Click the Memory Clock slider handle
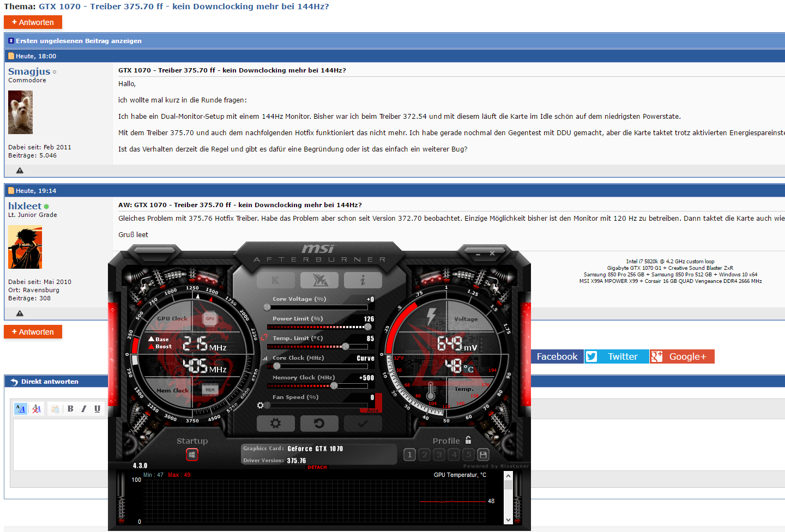This screenshot has width=785, height=532. tap(334, 386)
